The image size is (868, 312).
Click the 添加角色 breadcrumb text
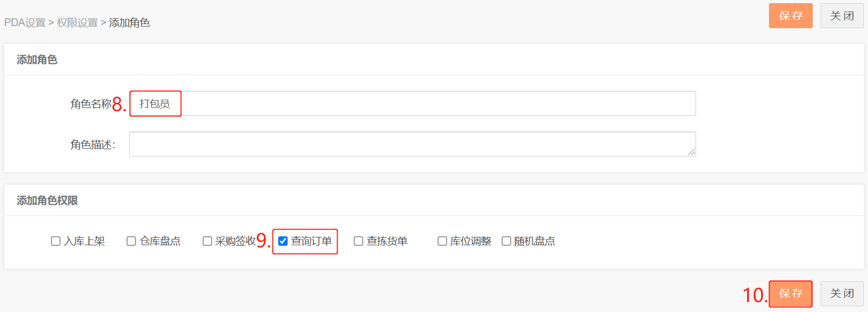(129, 23)
